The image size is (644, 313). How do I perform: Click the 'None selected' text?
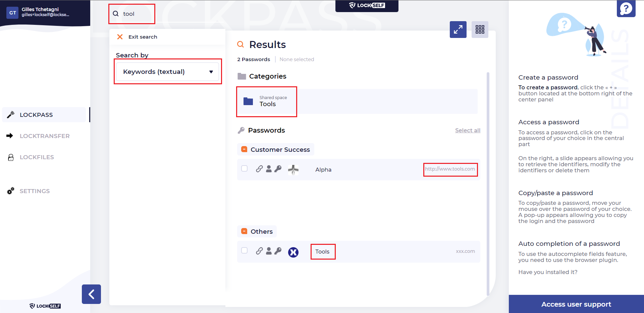tap(297, 59)
